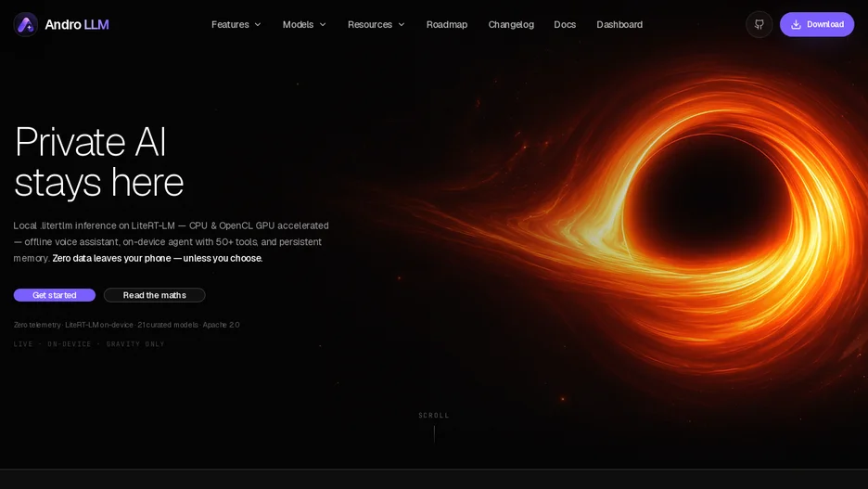Navigate to Docs

point(565,24)
